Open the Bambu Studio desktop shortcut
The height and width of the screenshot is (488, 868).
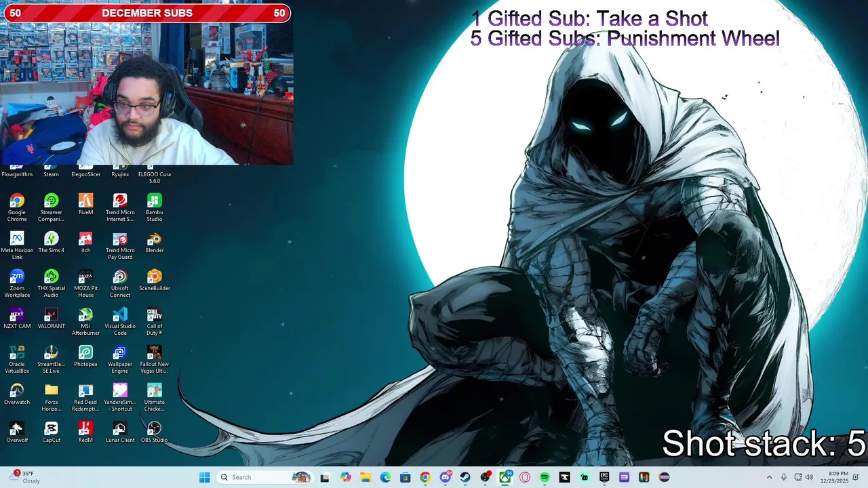point(155,207)
